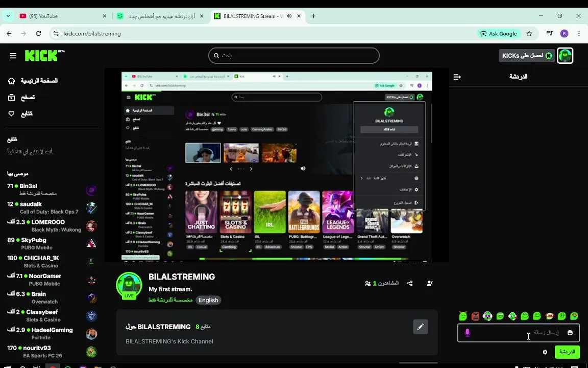Mute the tab audio speaker icon
Image resolution: width=588 pixels, height=368 pixels.
[x=289, y=16]
